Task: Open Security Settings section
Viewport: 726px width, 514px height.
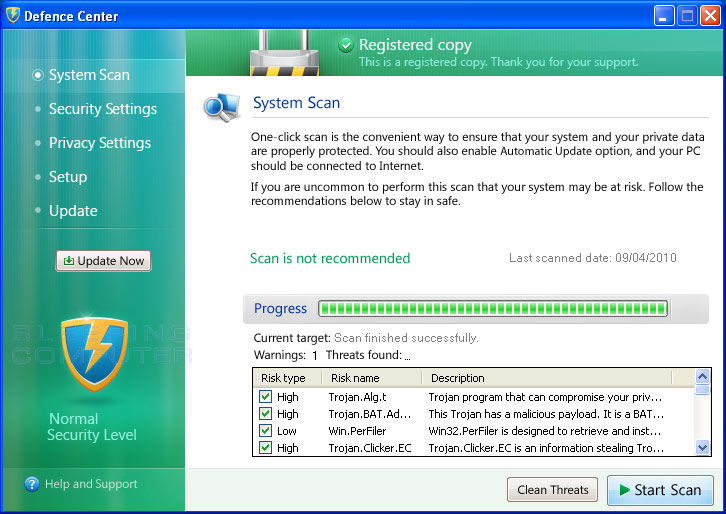Action: coord(103,109)
